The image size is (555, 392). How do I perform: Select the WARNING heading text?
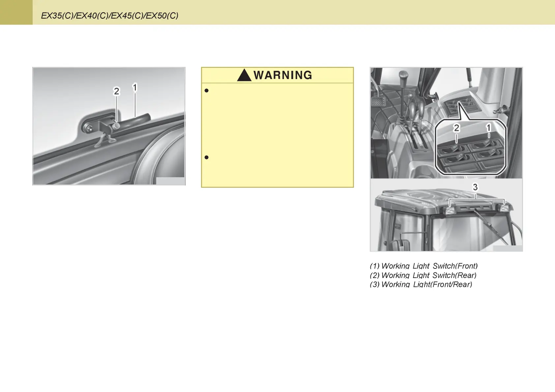283,75
